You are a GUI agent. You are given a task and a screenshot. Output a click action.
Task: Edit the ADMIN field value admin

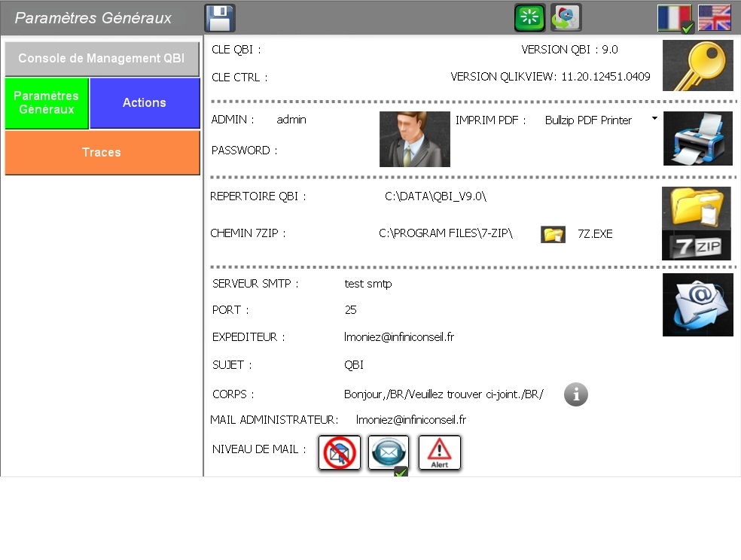(291, 120)
